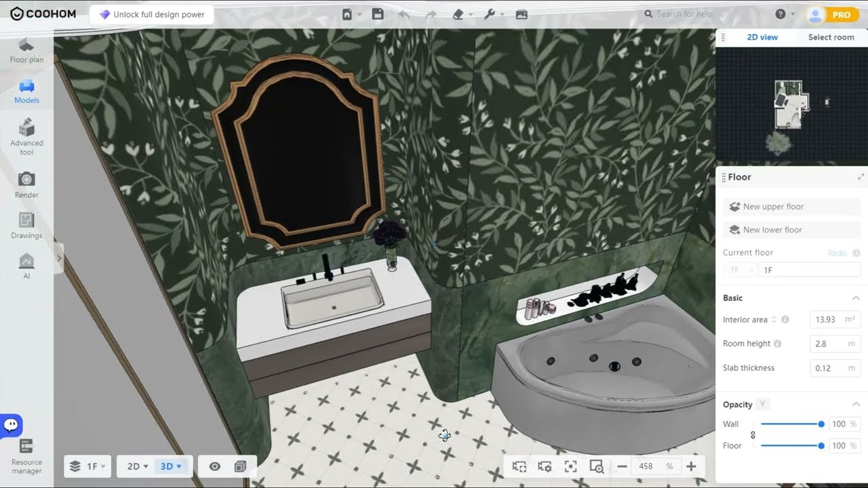
Task: Switch to 2D view mode
Action: (138, 466)
